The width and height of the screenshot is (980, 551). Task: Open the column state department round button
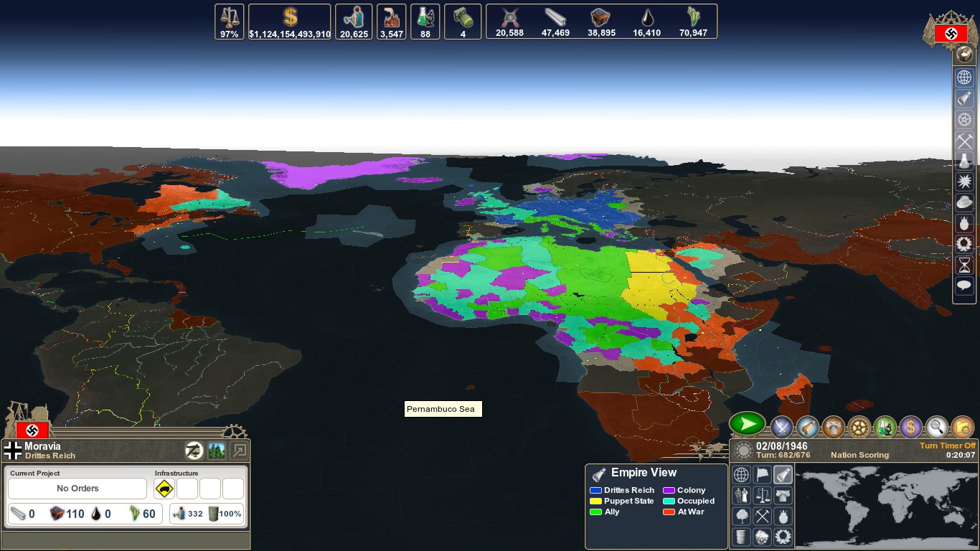pos(834,427)
